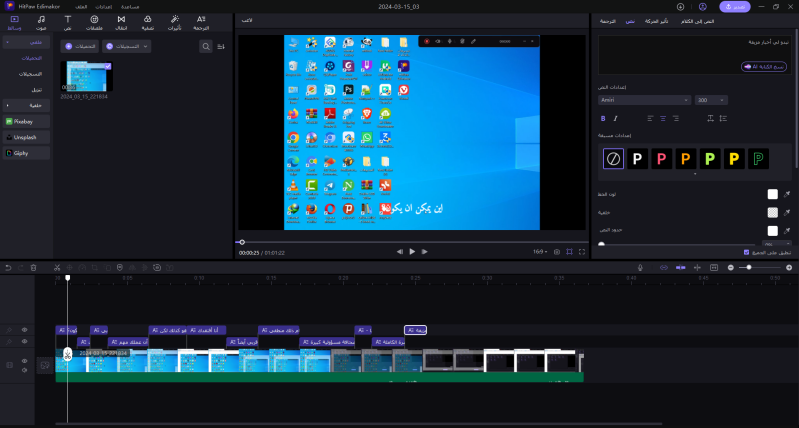The height and width of the screenshot is (428, 799).
Task: Apply bold formatting to subtitle text
Action: (x=603, y=118)
